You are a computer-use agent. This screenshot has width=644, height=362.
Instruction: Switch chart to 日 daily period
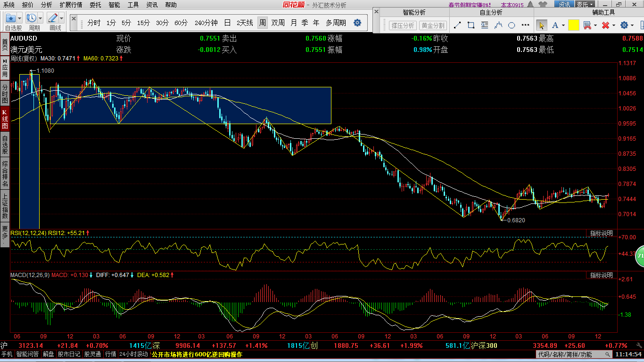click(x=228, y=23)
